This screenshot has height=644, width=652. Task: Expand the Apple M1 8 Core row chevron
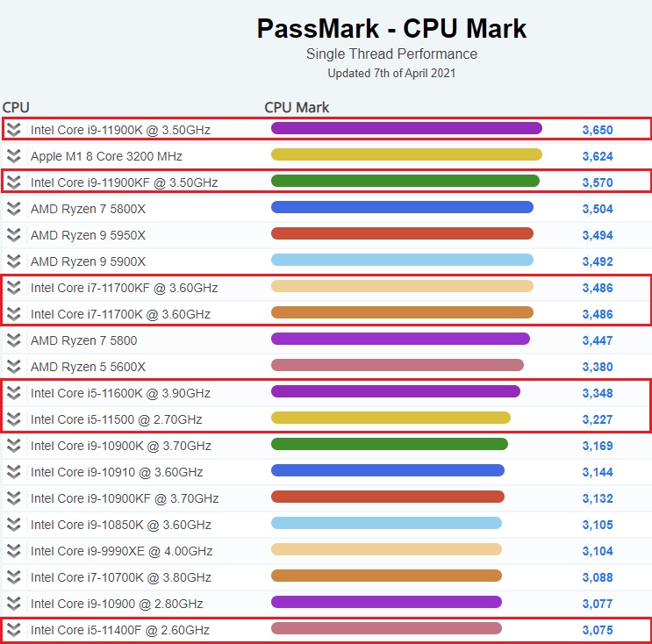click(x=14, y=156)
